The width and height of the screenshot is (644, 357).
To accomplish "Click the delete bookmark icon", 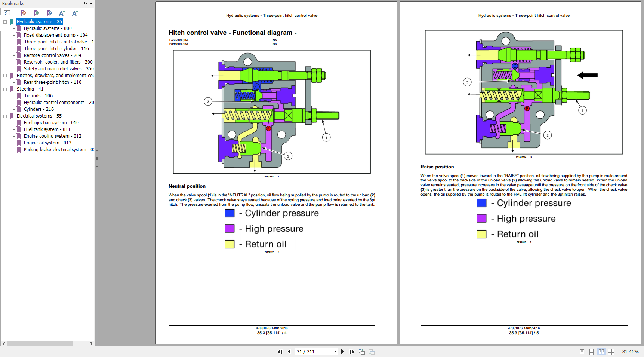I will 23,13.
